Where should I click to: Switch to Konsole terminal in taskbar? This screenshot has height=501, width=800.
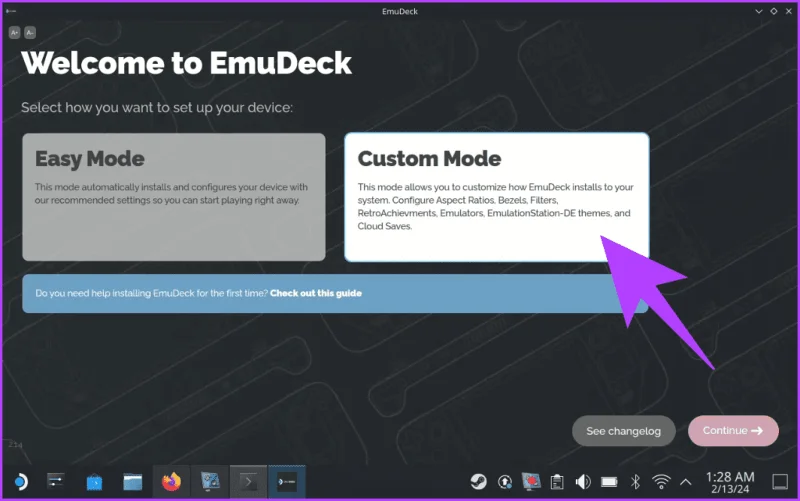[x=248, y=482]
